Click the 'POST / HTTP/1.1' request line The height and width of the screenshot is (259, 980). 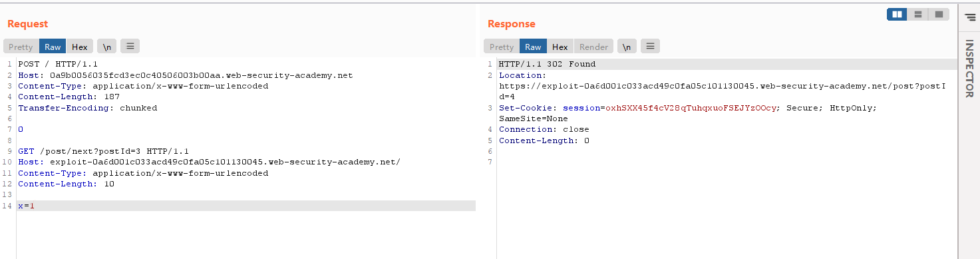coord(58,65)
